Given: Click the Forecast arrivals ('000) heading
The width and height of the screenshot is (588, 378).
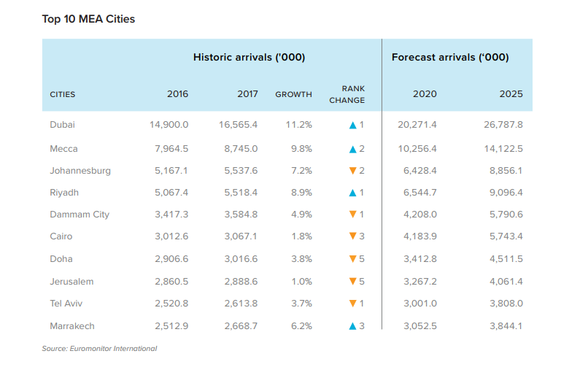Looking at the screenshot, I should 450,57.
